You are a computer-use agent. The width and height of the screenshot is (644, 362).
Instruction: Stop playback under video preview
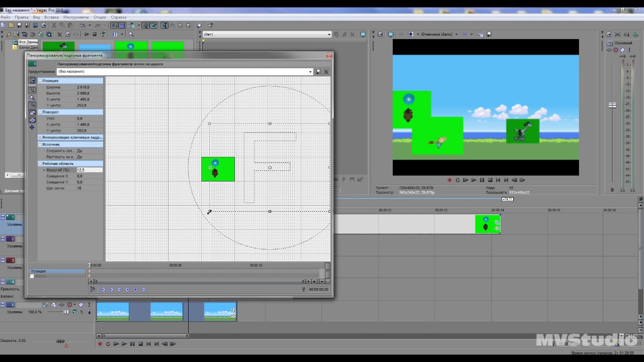pyautogui.click(x=490, y=180)
